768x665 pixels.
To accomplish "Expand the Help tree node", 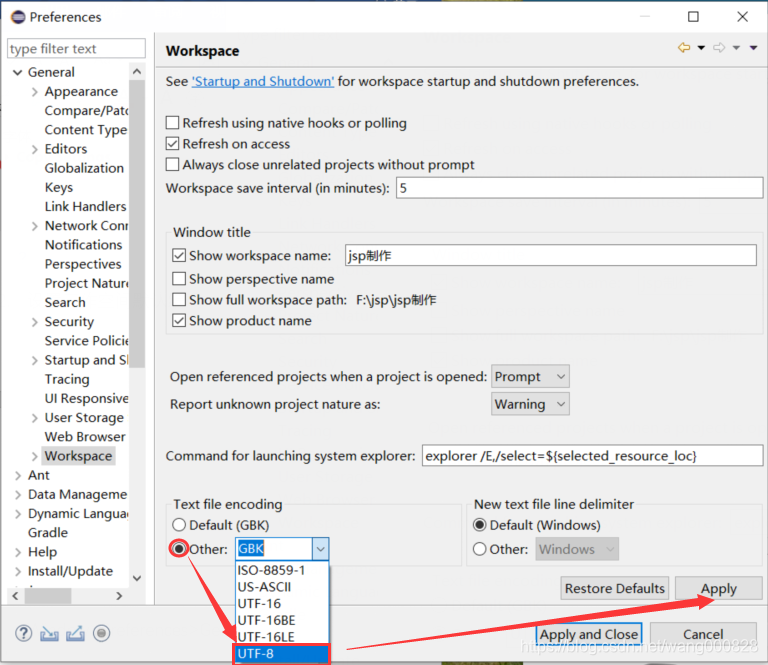I will point(18,552).
